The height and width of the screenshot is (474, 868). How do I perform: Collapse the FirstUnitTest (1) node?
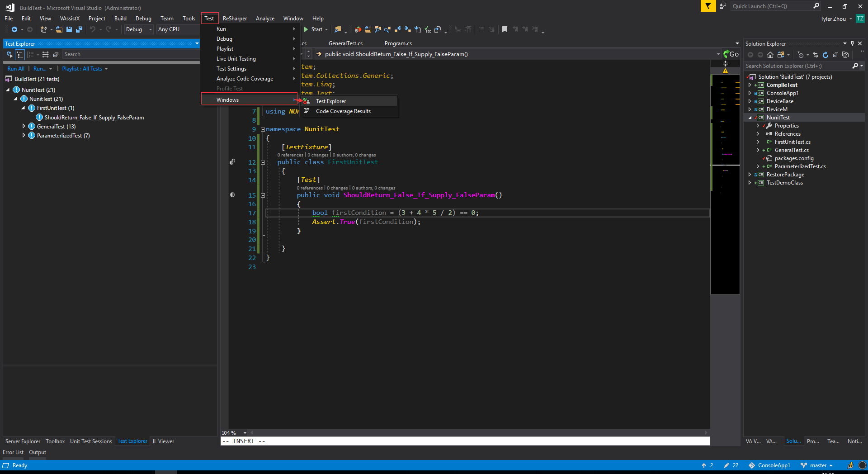click(23, 108)
